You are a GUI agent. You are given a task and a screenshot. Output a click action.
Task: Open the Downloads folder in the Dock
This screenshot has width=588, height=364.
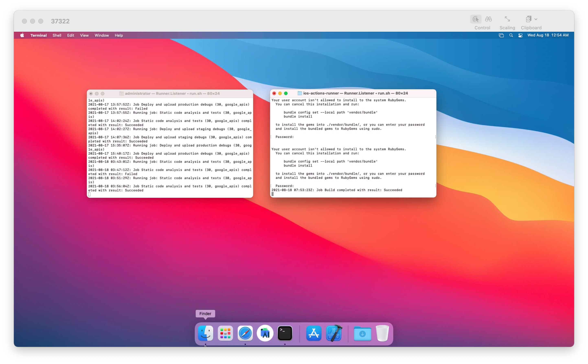pyautogui.click(x=362, y=333)
